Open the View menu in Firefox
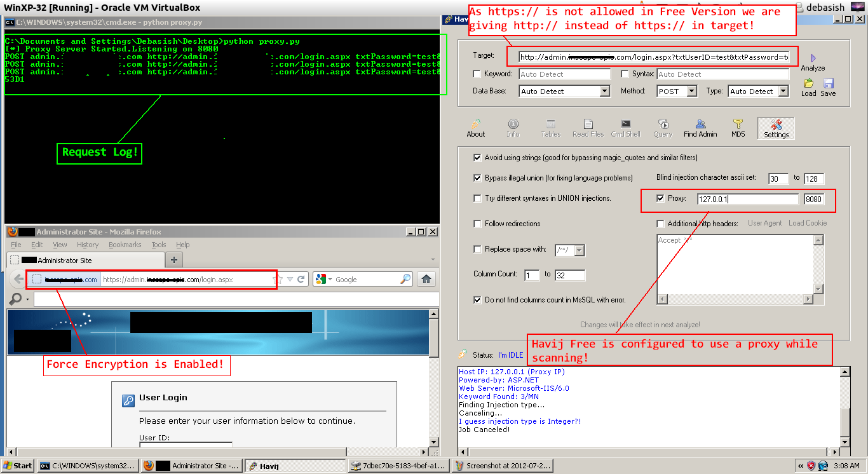The image size is (868, 474). click(60, 245)
